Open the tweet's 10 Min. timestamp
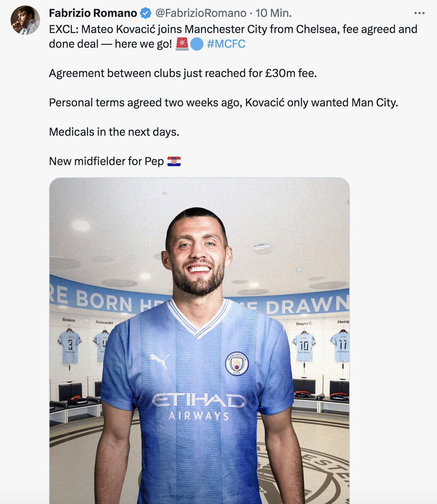 [274, 13]
